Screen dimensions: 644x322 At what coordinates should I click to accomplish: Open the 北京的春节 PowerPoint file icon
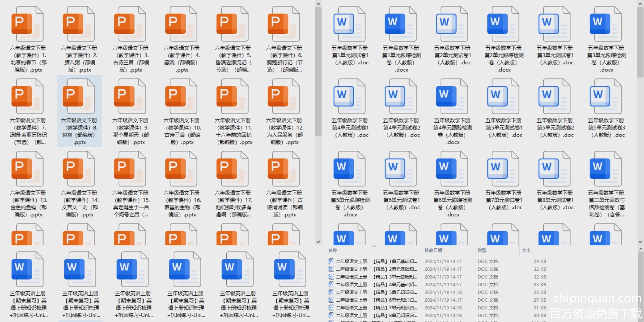pos(27,24)
